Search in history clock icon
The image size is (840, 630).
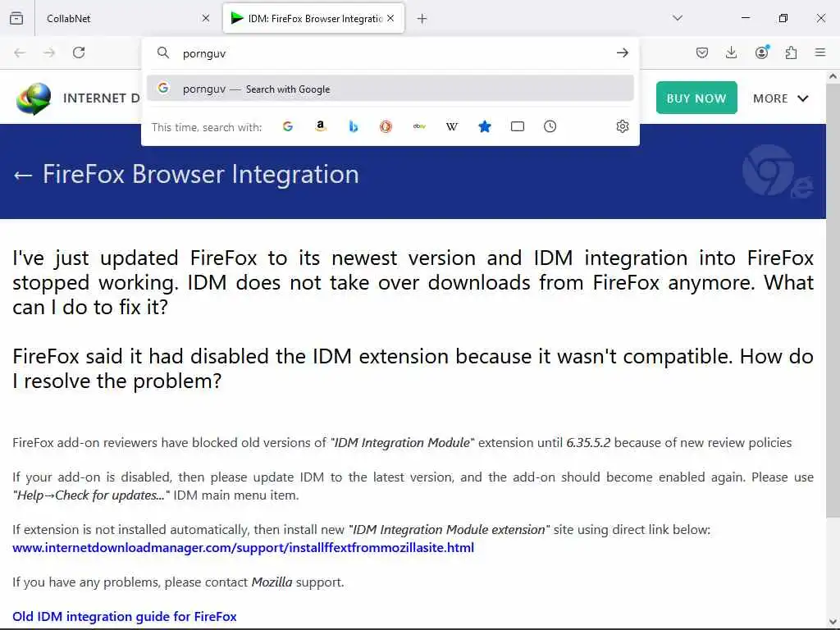point(550,126)
